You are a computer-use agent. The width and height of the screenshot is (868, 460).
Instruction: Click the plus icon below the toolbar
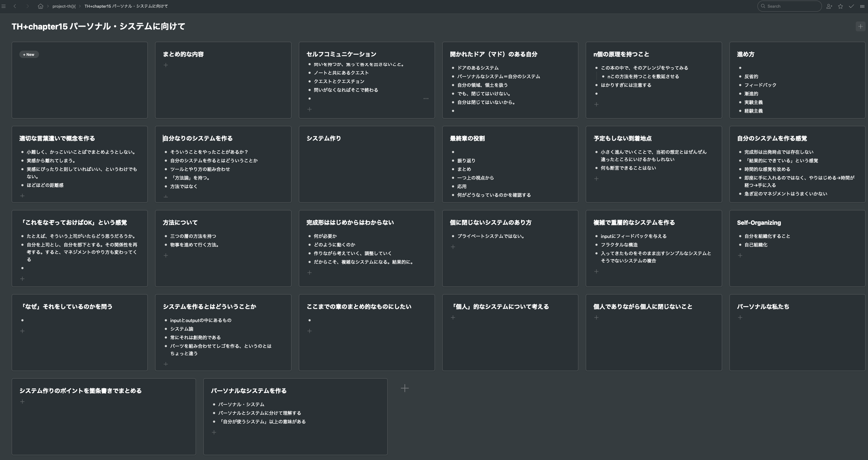click(x=860, y=26)
